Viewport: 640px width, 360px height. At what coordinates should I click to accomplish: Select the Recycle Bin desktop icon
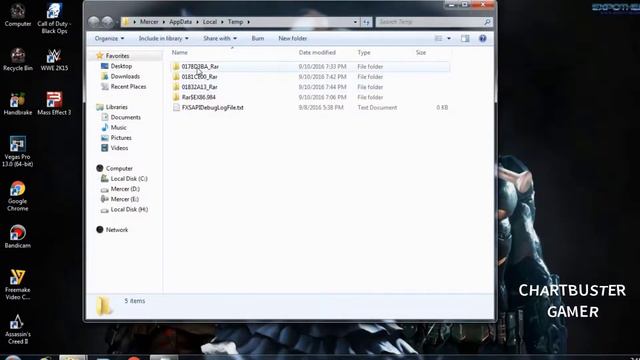pyautogui.click(x=18, y=60)
